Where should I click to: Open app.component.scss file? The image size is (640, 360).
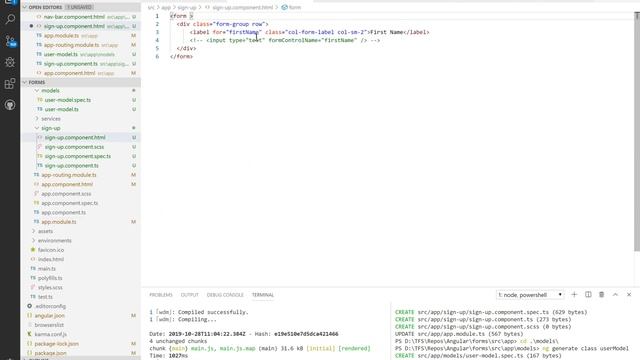point(80,194)
